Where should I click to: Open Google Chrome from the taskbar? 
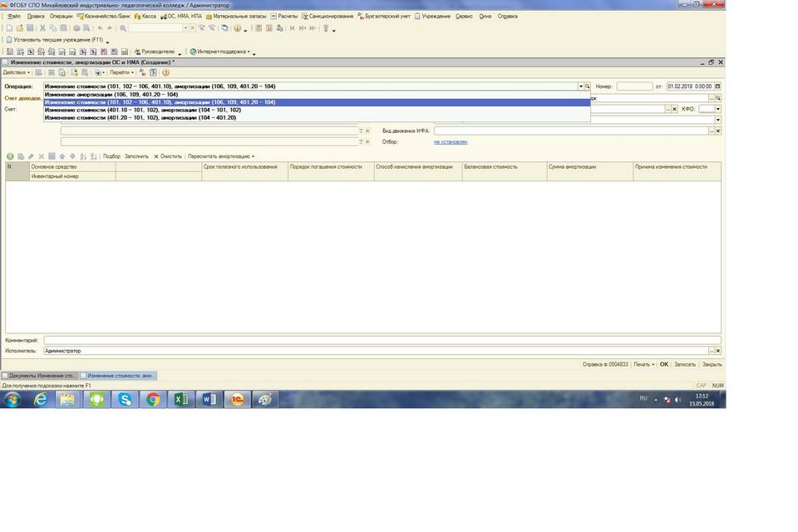(x=153, y=400)
